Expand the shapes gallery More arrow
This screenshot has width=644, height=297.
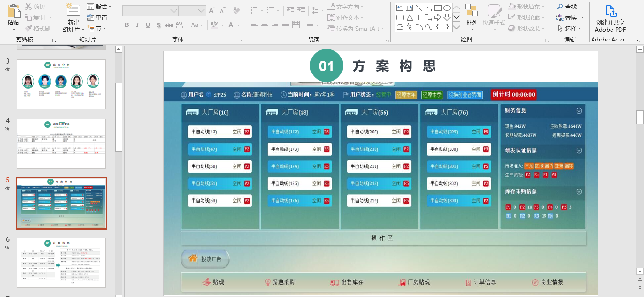tap(456, 28)
